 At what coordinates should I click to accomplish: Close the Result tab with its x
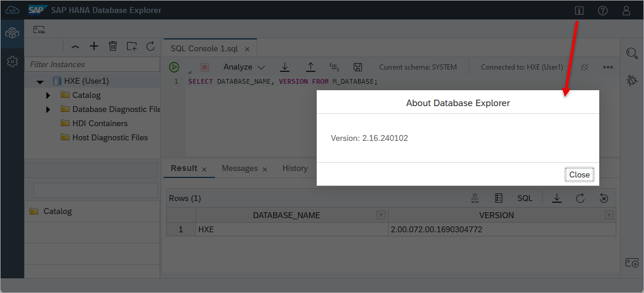pos(204,169)
